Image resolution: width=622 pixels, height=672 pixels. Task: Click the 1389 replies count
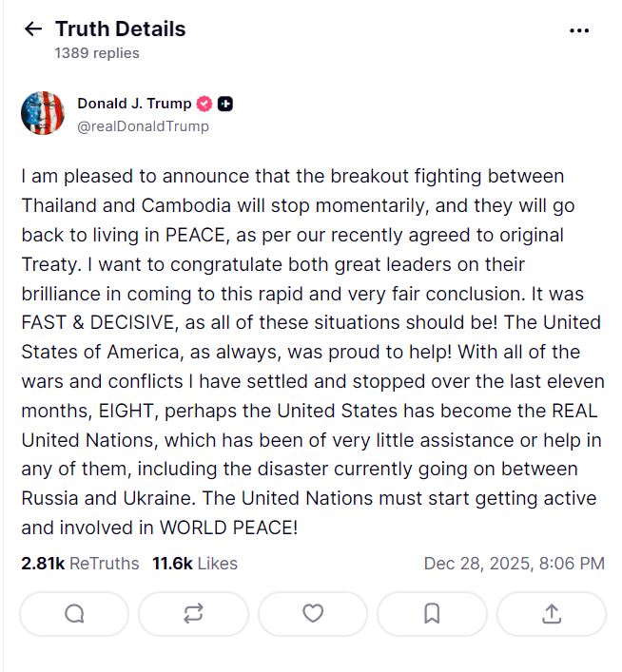[97, 53]
